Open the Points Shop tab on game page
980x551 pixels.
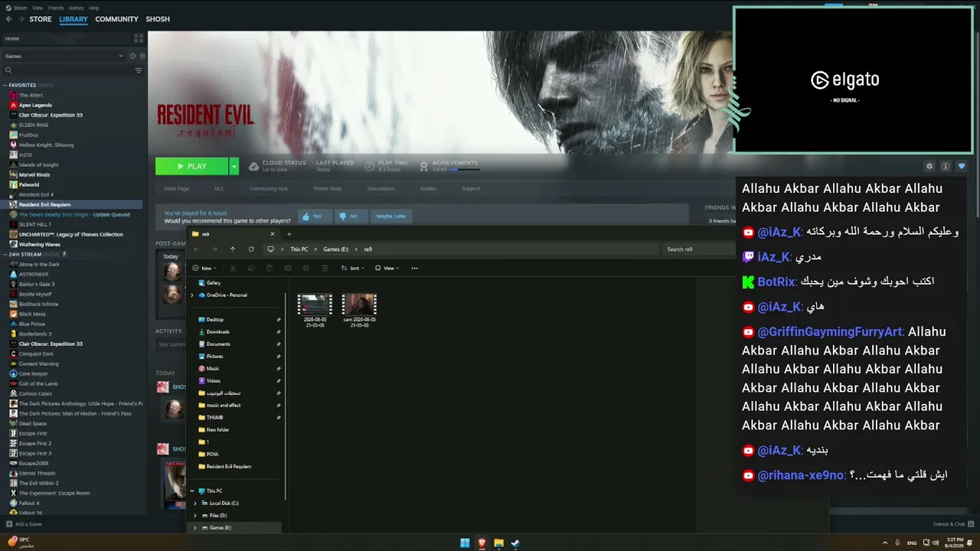[328, 188]
